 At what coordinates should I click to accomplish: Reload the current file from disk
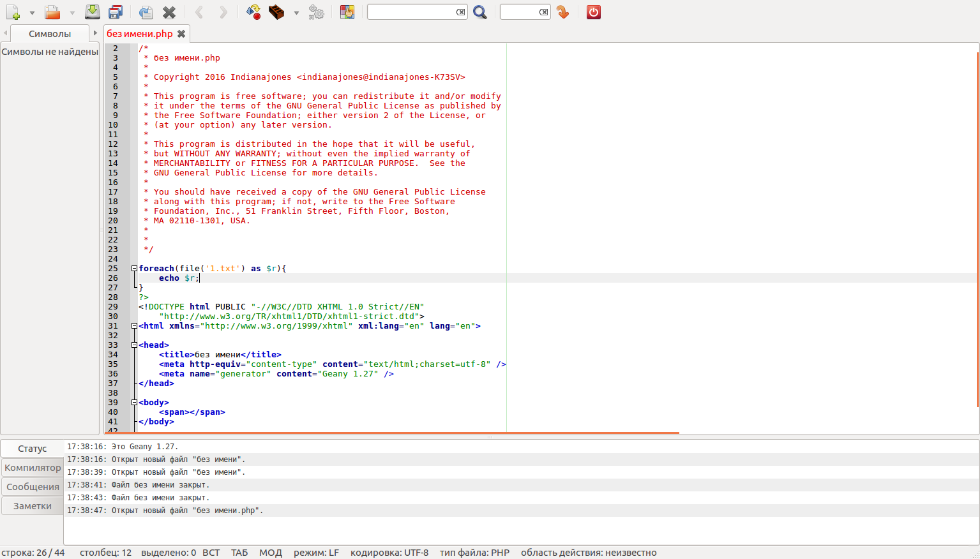[146, 12]
